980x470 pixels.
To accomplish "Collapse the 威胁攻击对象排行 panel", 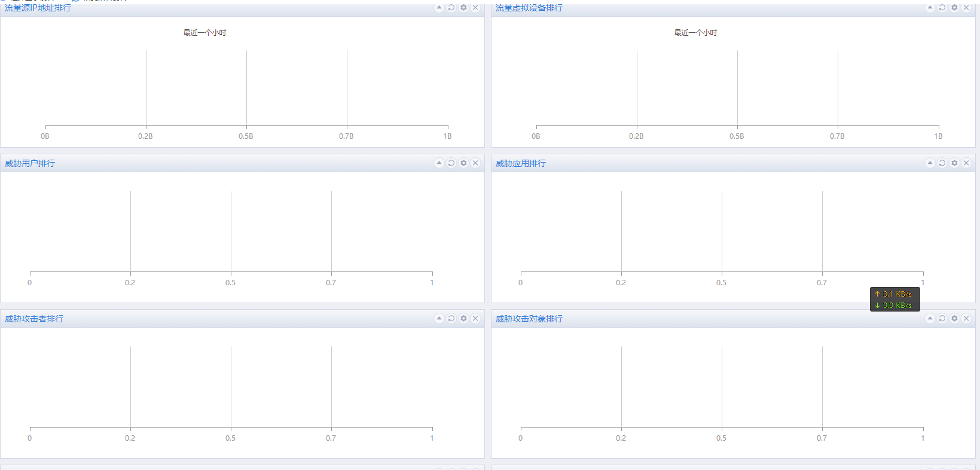I will [930, 318].
